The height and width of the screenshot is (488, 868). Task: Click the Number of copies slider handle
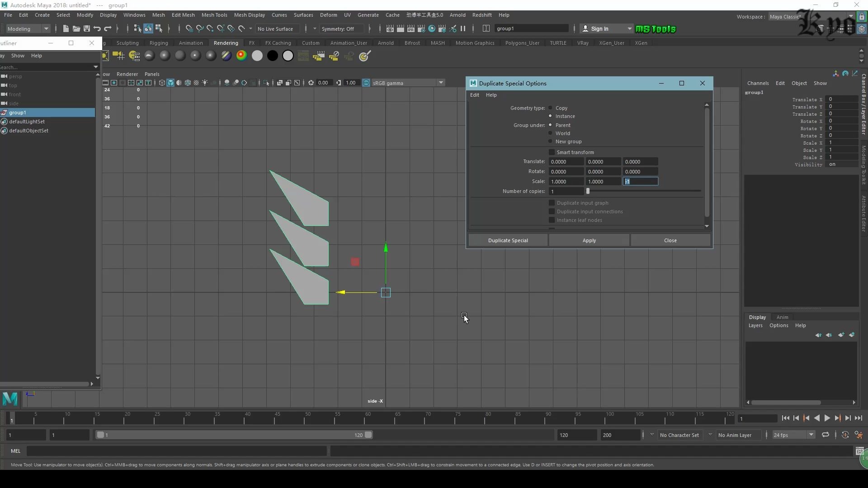[x=588, y=191]
